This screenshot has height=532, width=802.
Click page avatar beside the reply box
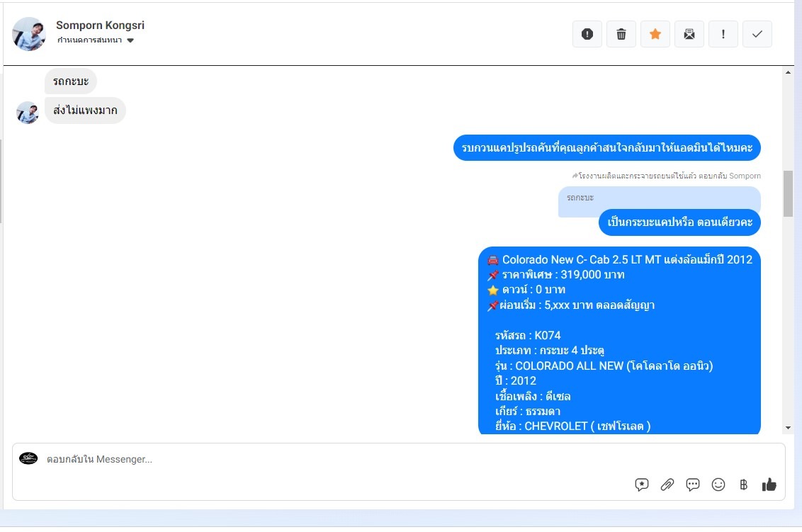pos(28,458)
